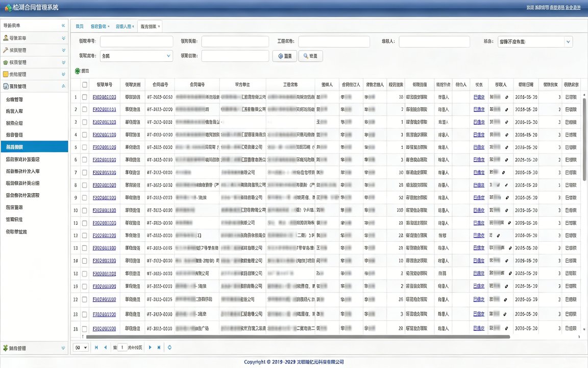Go to the first page with the pager icon
The height and width of the screenshot is (368, 588).
point(96,348)
